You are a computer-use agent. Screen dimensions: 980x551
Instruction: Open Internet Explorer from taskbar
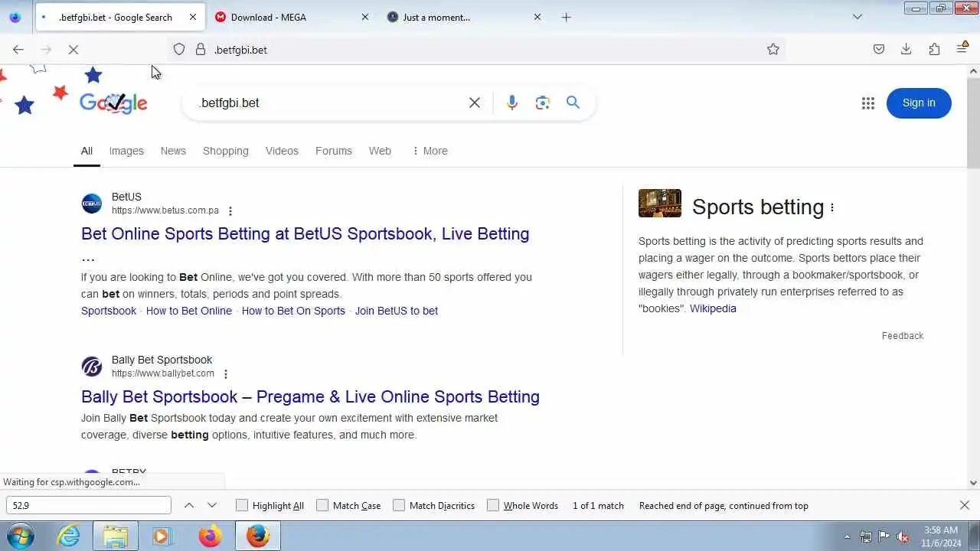69,536
